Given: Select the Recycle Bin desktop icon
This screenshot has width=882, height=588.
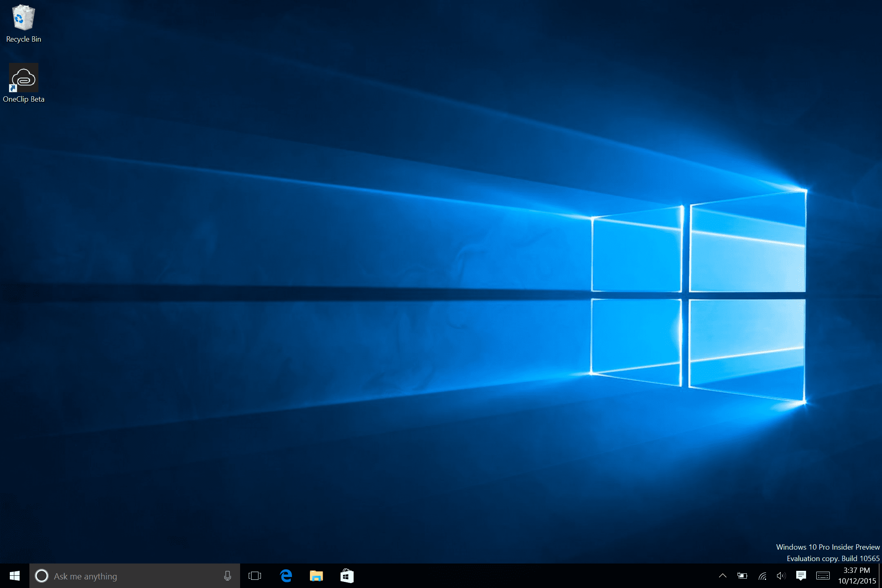Looking at the screenshot, I should (x=23, y=18).
